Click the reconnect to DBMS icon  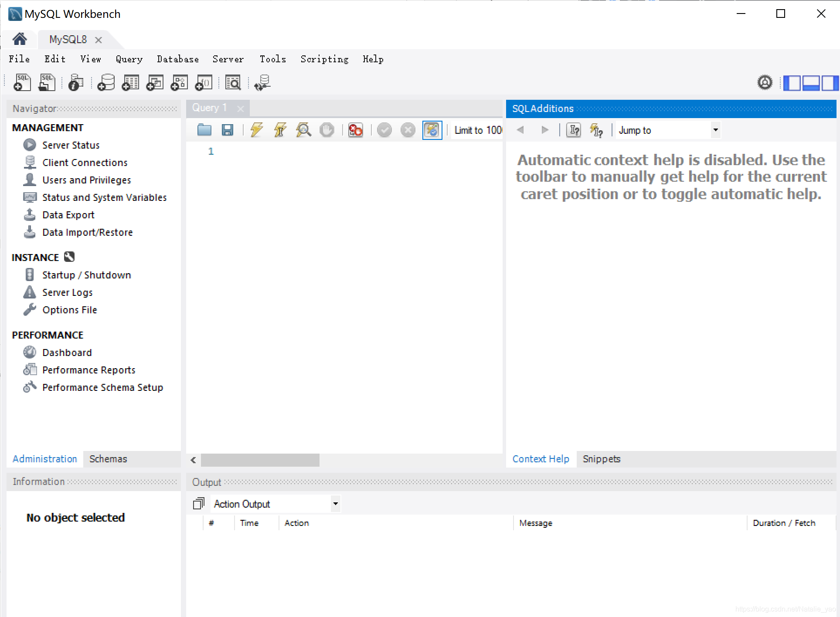(x=262, y=82)
